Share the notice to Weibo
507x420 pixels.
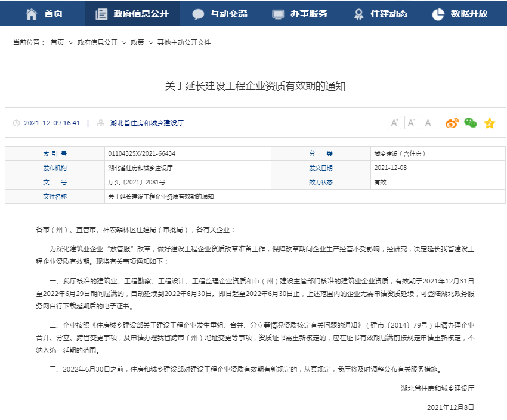[453, 122]
